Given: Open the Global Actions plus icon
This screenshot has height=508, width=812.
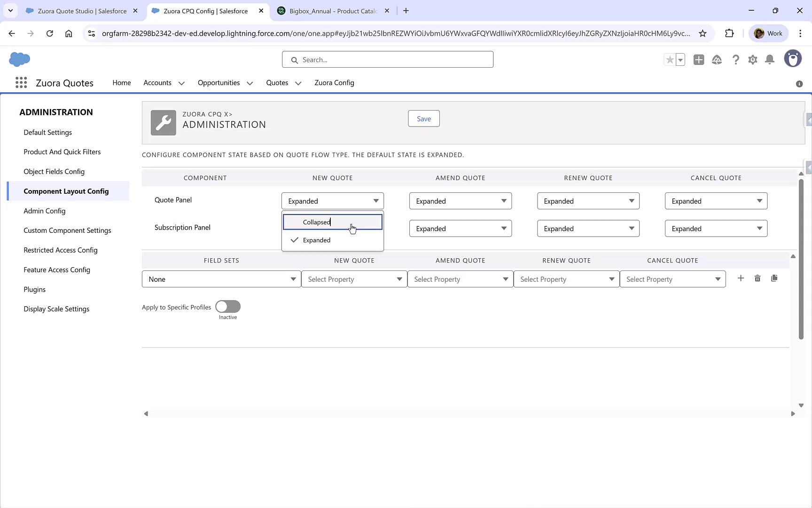Looking at the screenshot, I should [698, 60].
